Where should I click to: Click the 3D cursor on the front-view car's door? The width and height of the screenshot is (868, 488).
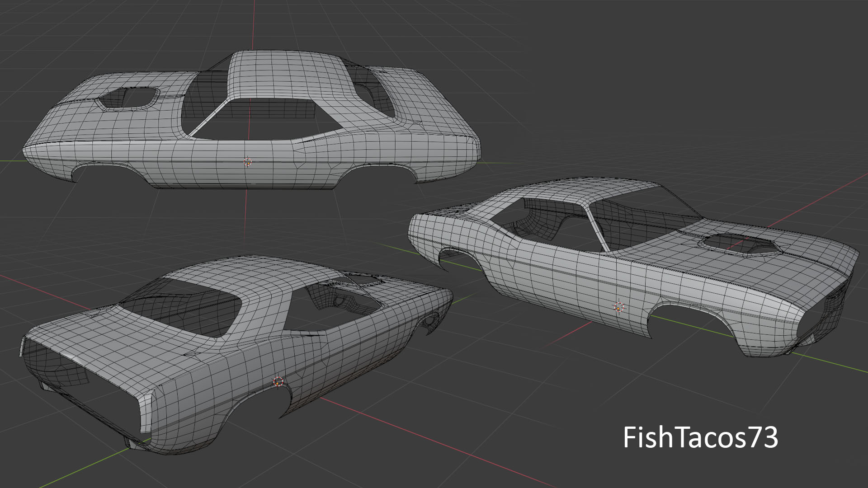point(619,307)
